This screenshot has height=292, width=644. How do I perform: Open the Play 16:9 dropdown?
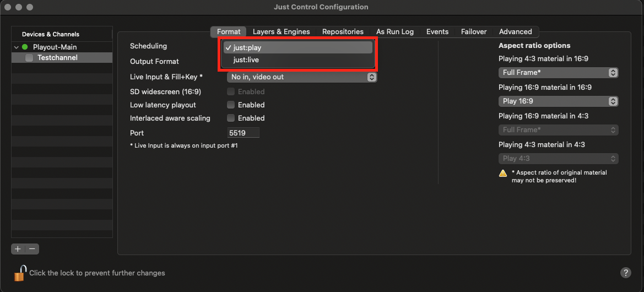coord(558,101)
